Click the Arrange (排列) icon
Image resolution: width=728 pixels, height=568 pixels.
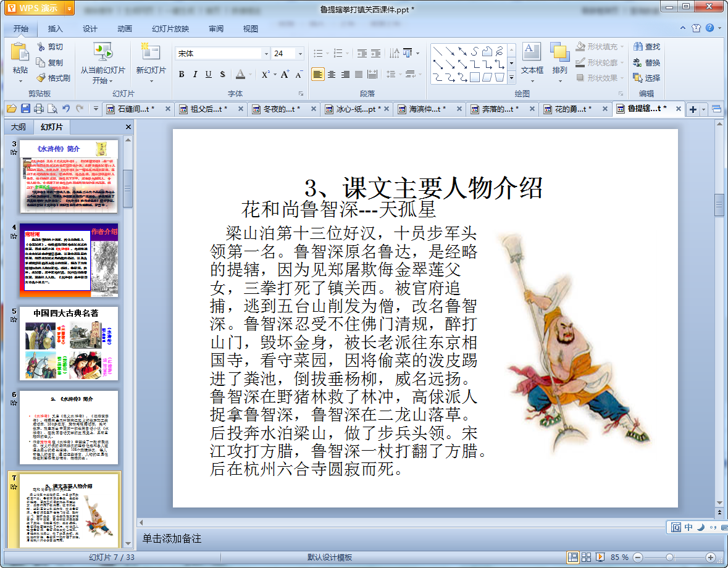(x=559, y=51)
